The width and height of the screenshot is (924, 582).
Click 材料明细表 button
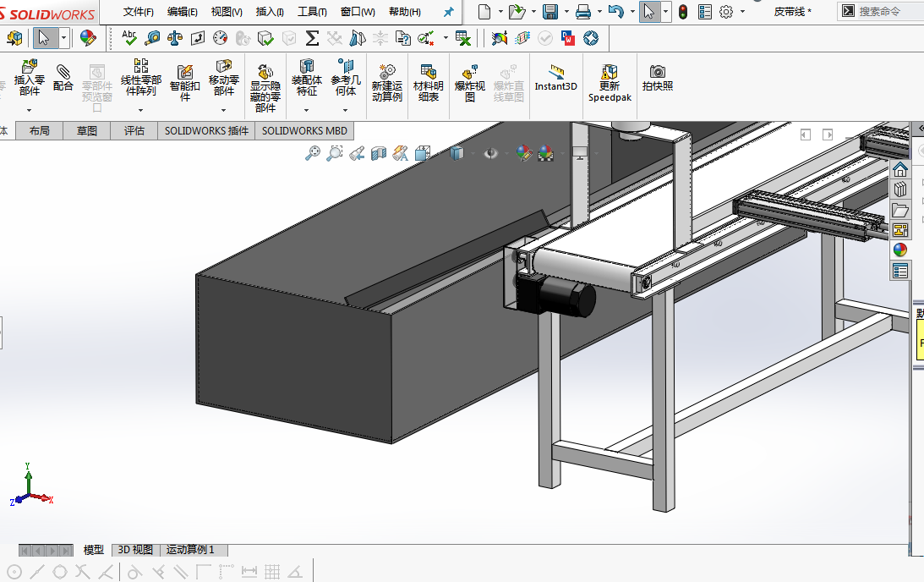click(429, 83)
